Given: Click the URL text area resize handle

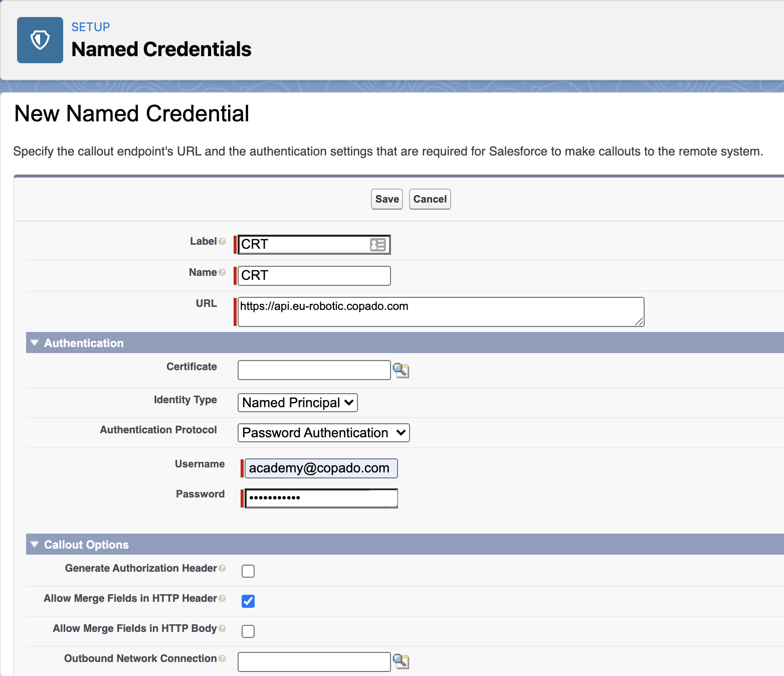Looking at the screenshot, I should click(x=639, y=321).
